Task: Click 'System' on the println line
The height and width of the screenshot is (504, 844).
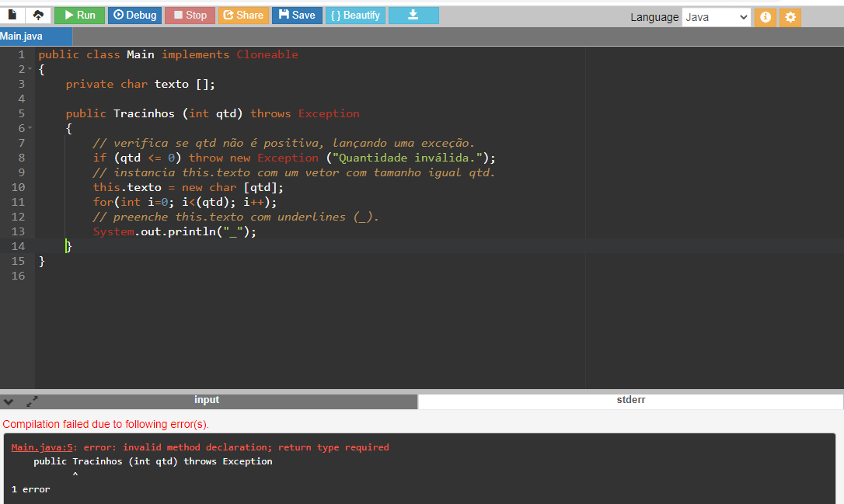Action: pos(113,232)
